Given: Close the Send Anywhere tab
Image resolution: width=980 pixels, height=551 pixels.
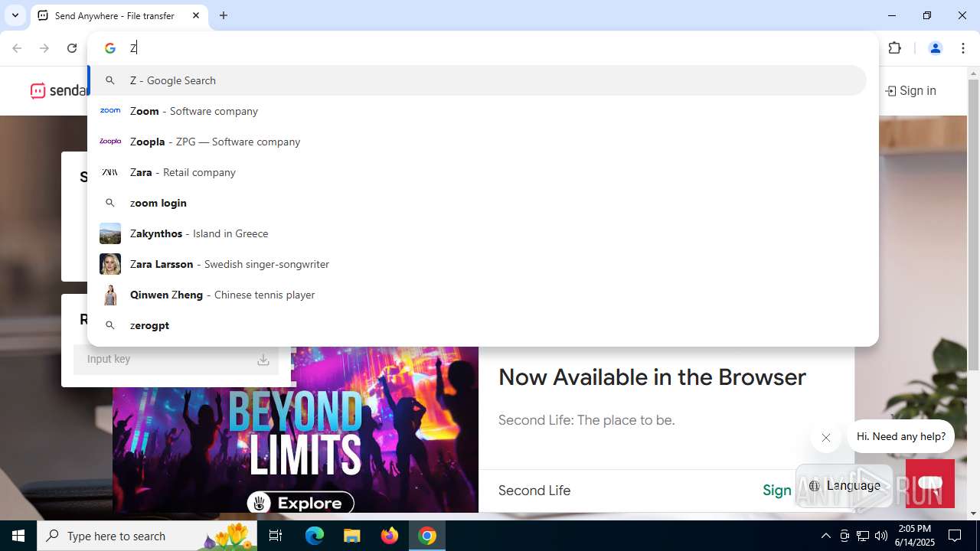Looking at the screenshot, I should coord(196,15).
